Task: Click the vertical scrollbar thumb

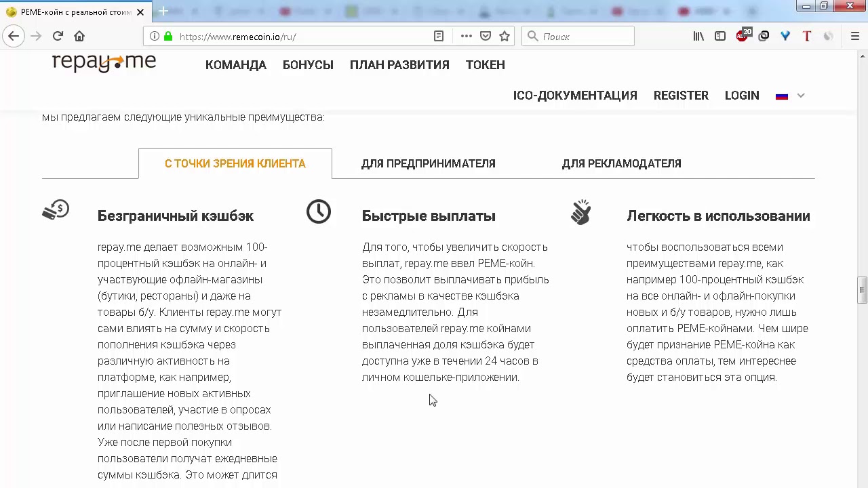Action: tap(862, 290)
